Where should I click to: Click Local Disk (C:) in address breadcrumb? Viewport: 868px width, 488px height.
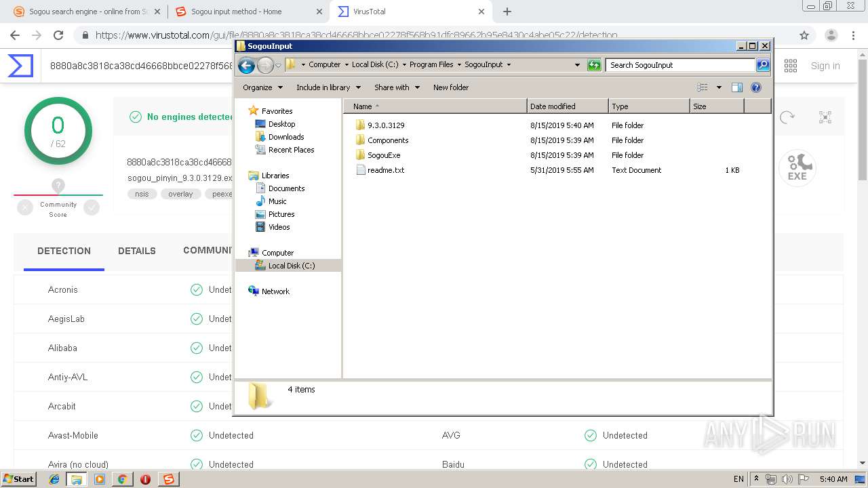pyautogui.click(x=375, y=65)
